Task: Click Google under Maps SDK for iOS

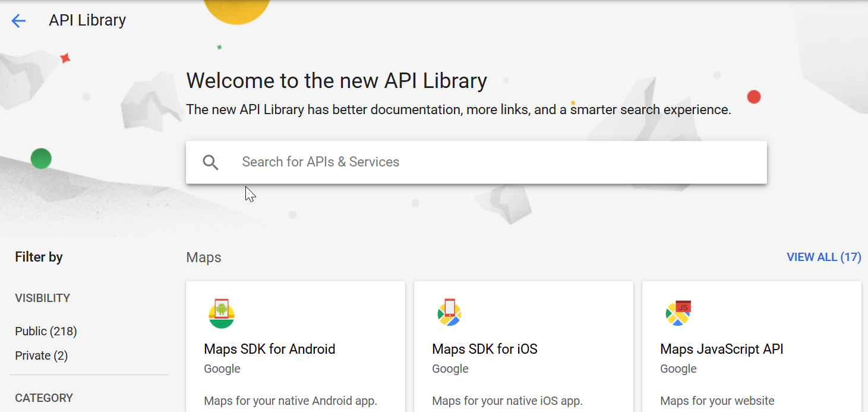Action: pos(450,369)
